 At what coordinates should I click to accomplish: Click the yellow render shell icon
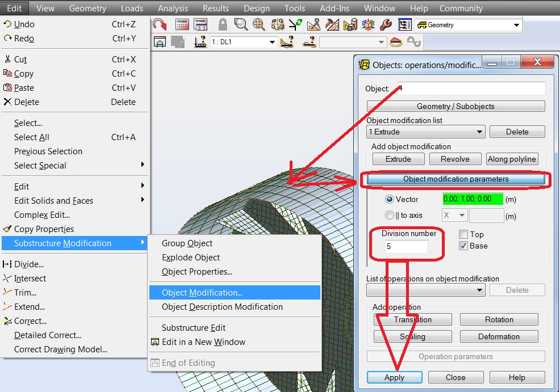tap(397, 42)
